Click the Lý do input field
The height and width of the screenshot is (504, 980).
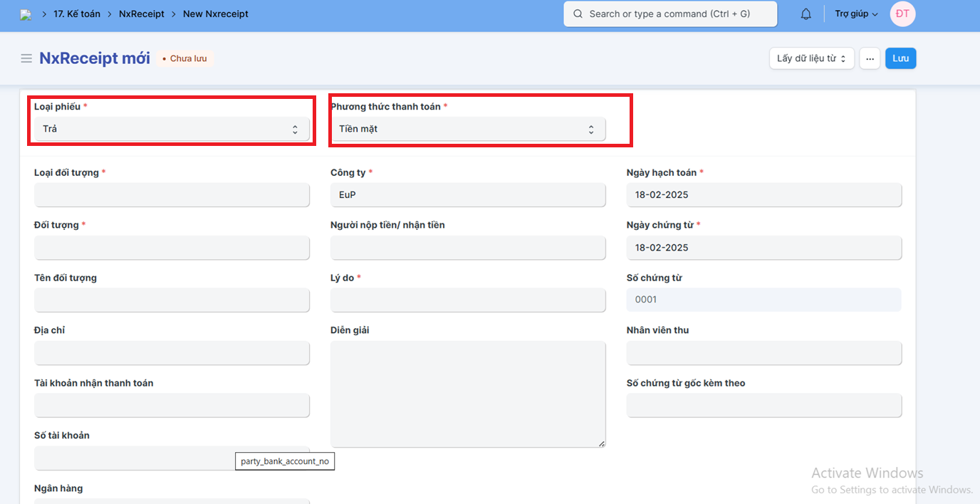468,300
